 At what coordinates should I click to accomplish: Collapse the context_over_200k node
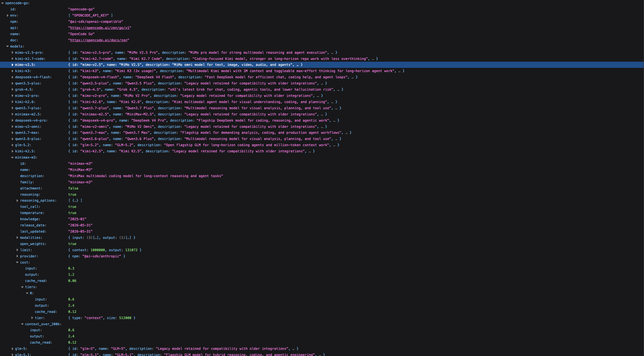point(22,324)
